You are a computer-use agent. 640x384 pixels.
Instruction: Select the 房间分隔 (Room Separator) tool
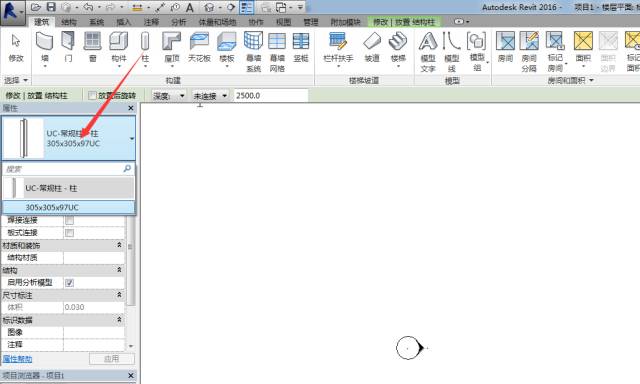click(x=529, y=52)
